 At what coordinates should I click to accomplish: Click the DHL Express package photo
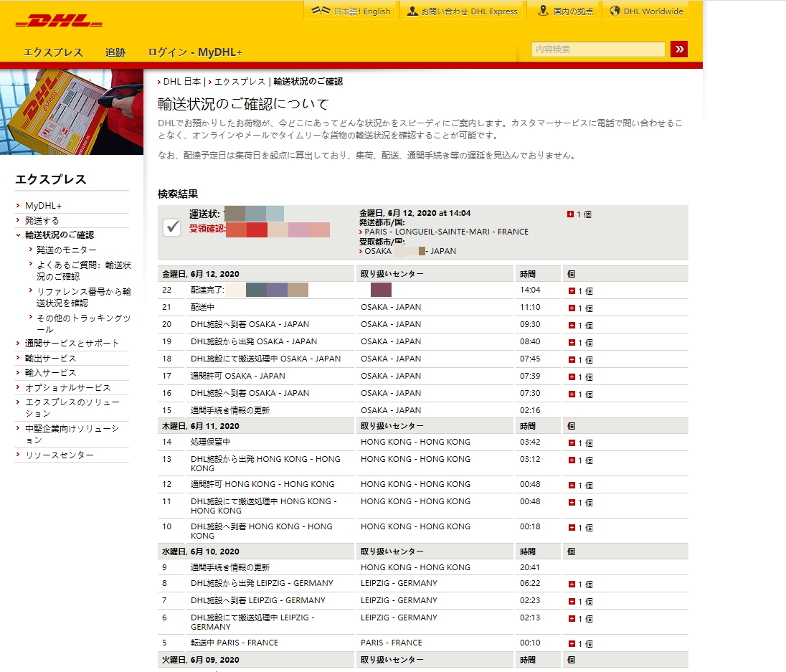click(x=72, y=112)
